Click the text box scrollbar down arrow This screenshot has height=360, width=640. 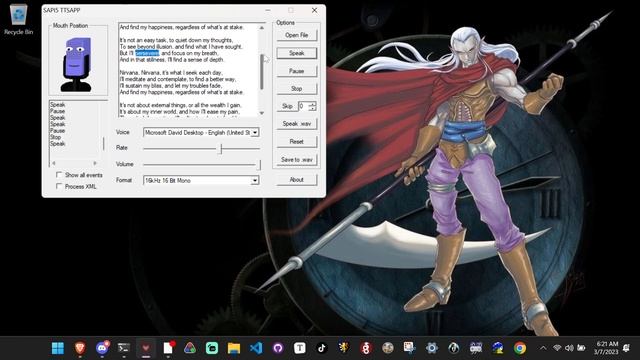tap(262, 113)
